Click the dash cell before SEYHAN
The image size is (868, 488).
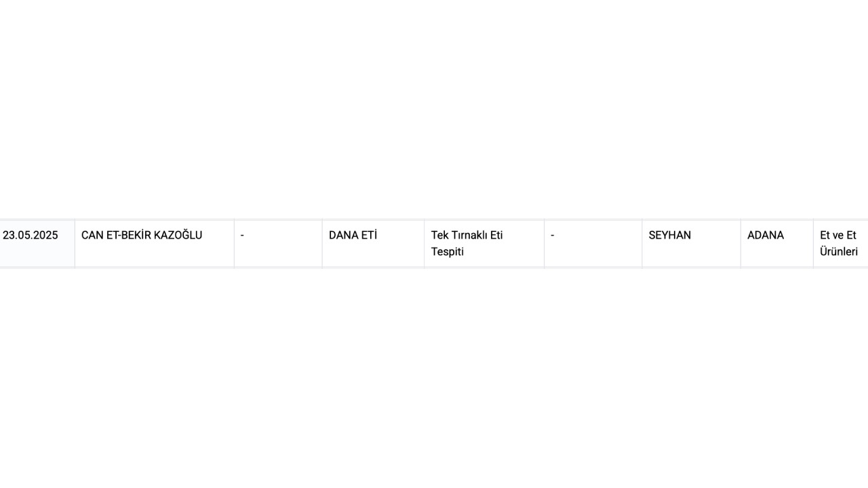point(593,243)
